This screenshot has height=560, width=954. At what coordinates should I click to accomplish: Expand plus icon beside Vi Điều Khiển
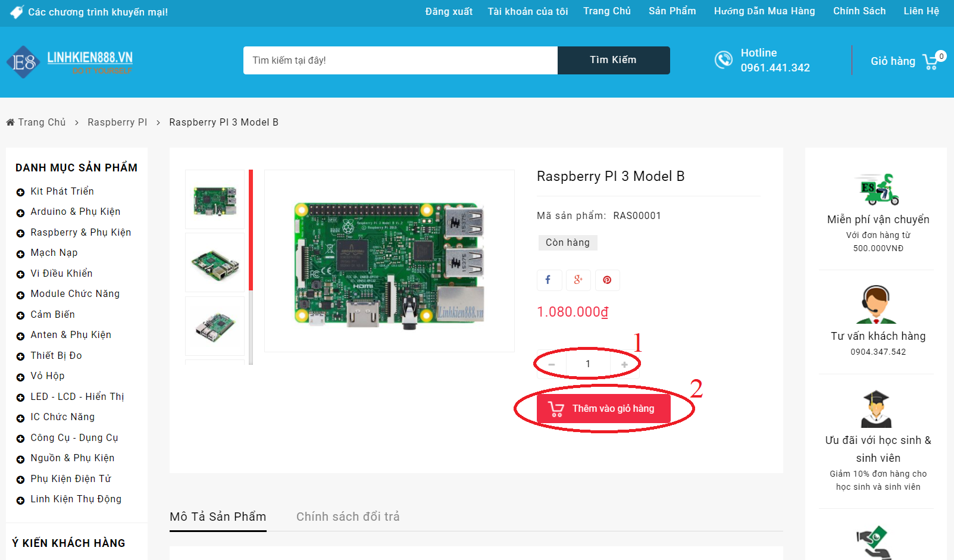pos(20,274)
